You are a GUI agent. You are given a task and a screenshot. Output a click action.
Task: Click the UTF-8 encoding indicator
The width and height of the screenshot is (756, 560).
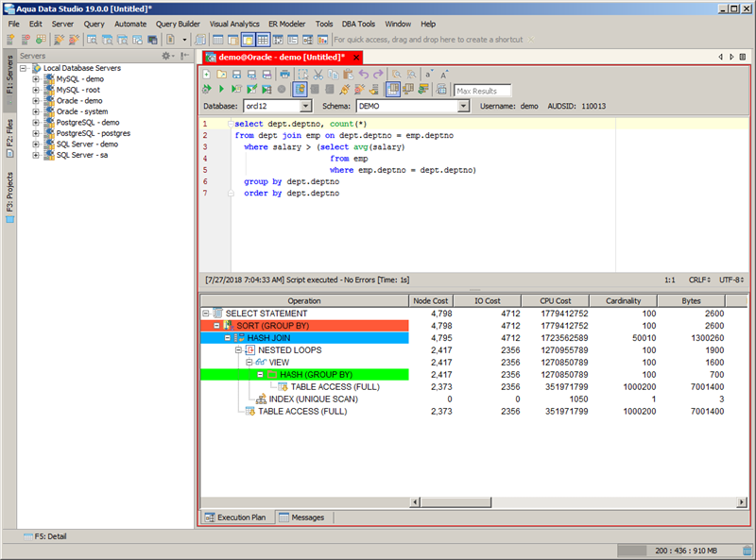coord(731,280)
